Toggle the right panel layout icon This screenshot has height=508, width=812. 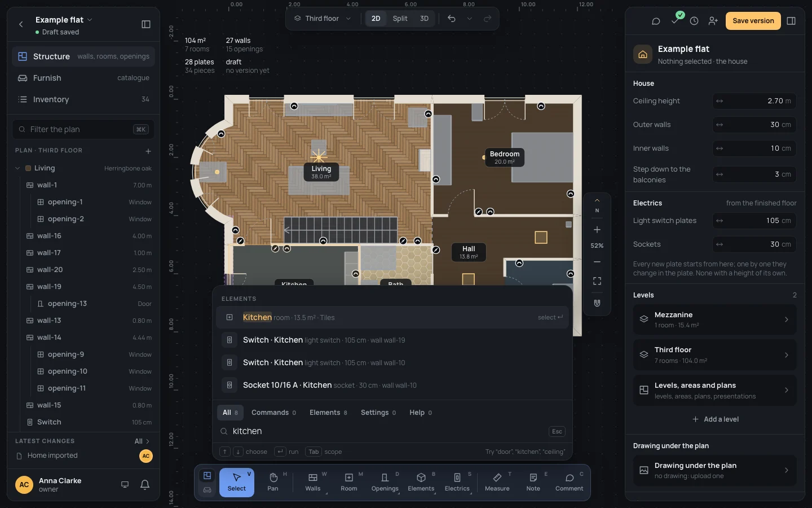pos(791,21)
